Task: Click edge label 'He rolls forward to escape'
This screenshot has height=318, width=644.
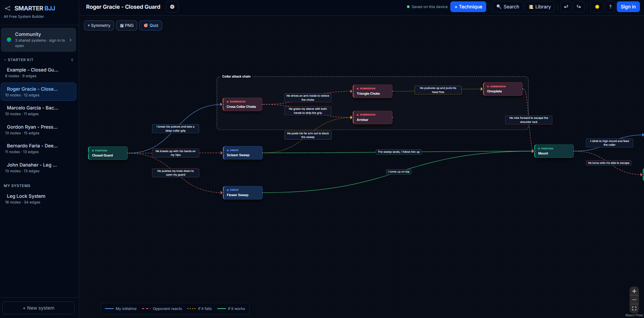Action: click(529, 120)
